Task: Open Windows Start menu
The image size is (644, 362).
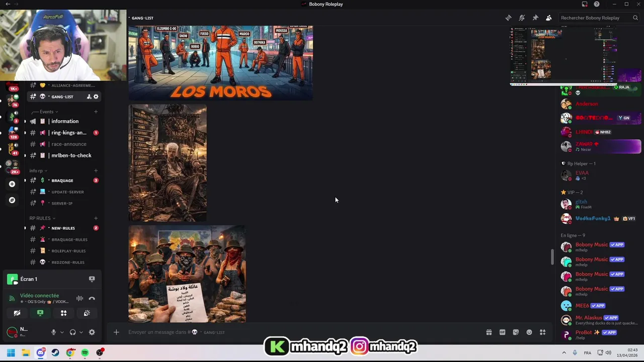Action: pos(11,352)
